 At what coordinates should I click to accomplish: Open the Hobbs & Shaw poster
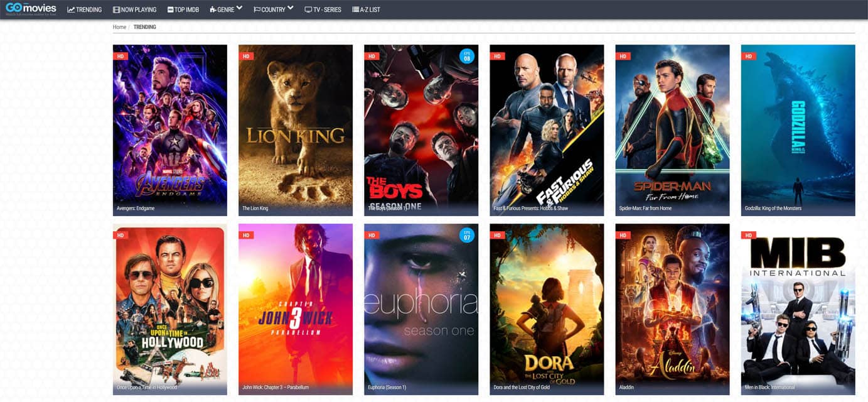coord(547,130)
